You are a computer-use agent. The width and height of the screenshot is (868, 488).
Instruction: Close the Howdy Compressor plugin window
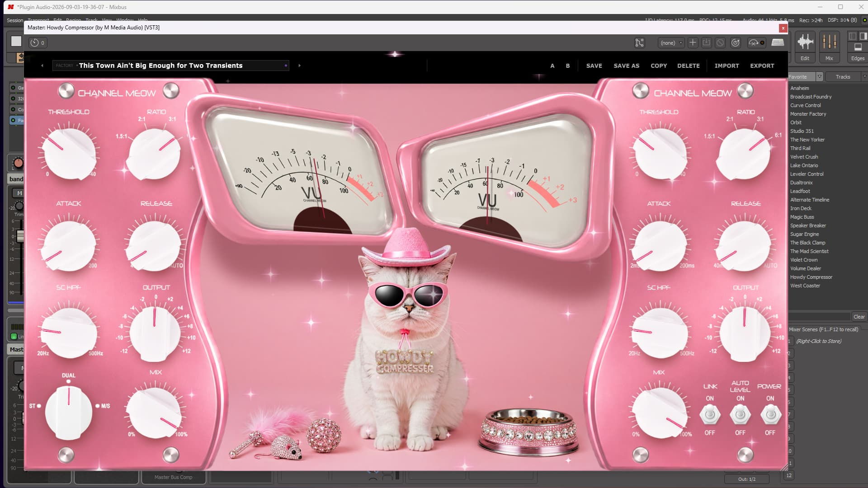click(783, 28)
